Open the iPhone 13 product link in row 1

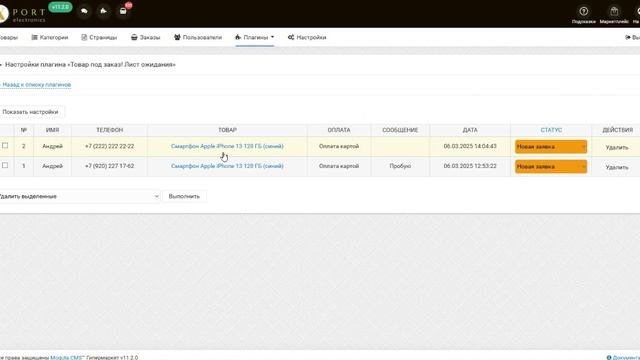click(x=227, y=166)
